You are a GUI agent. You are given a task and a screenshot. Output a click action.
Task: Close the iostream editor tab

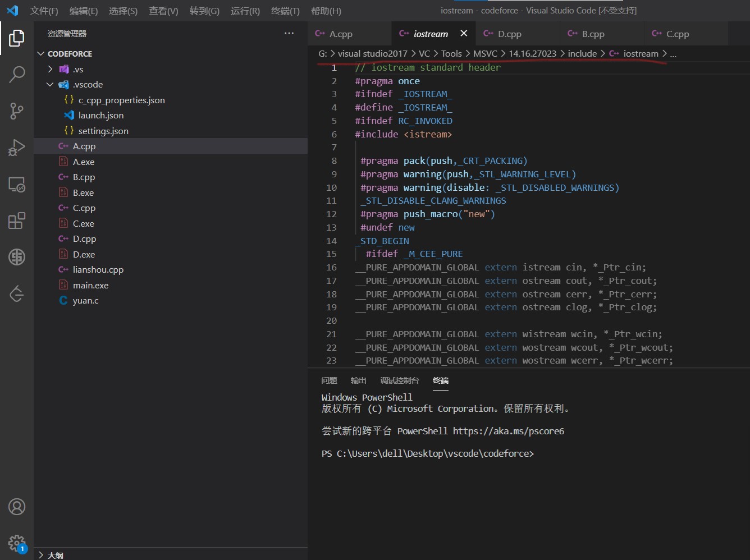(x=464, y=34)
